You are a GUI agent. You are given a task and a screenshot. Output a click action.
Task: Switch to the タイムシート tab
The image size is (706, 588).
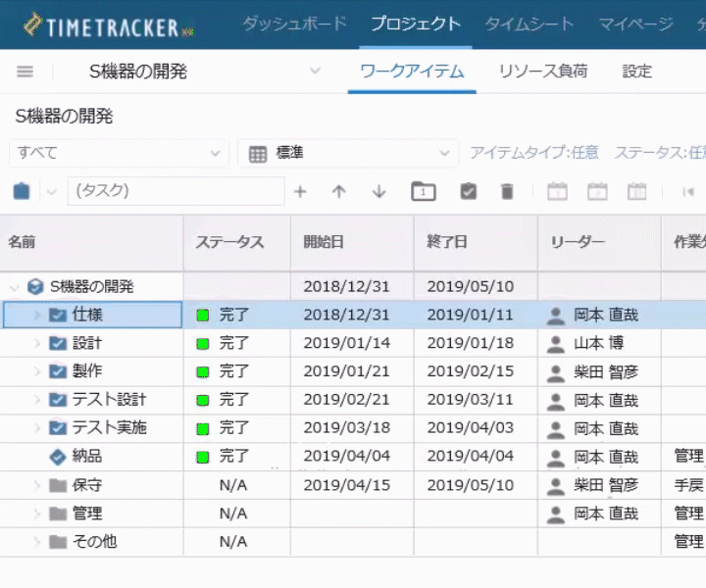pos(529,24)
